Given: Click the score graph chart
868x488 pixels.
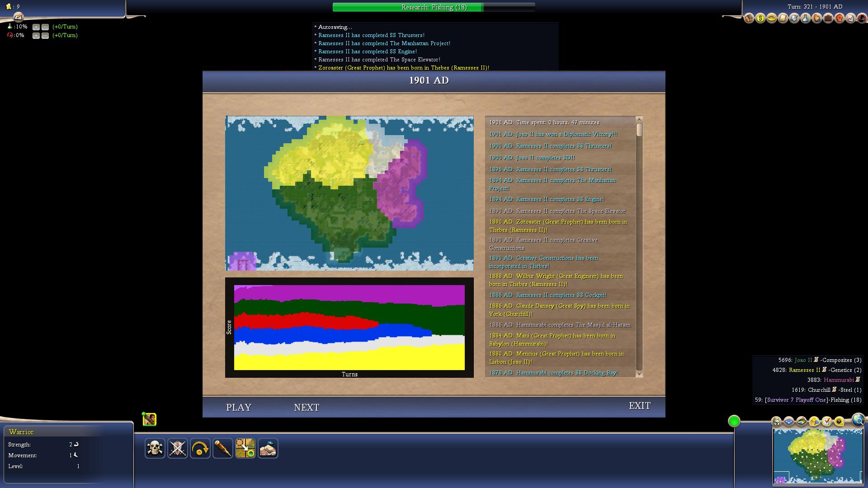Looking at the screenshot, I should point(349,328).
